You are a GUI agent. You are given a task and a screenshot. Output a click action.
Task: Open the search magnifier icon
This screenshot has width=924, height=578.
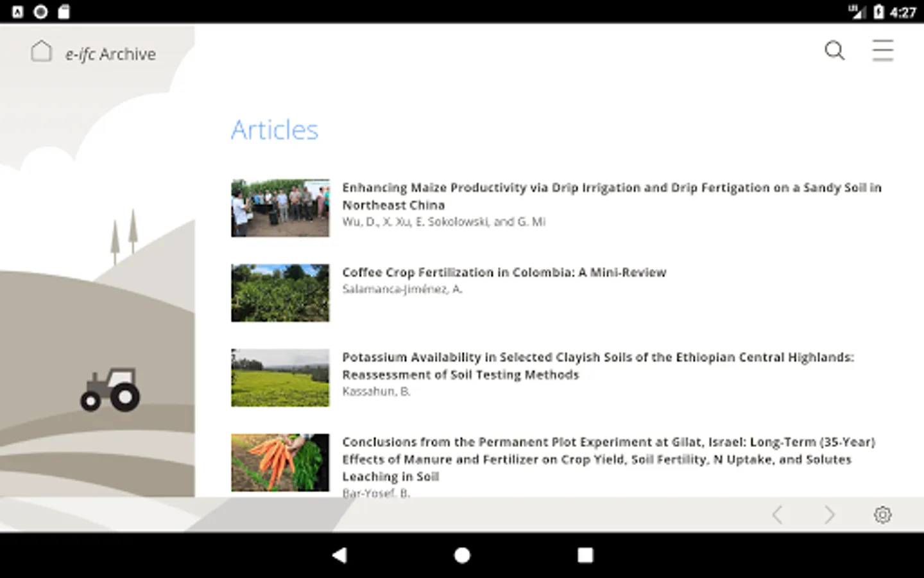(834, 50)
